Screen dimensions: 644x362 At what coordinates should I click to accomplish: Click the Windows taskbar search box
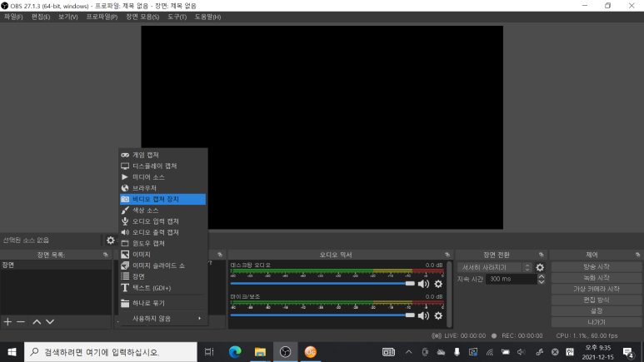tap(111, 352)
